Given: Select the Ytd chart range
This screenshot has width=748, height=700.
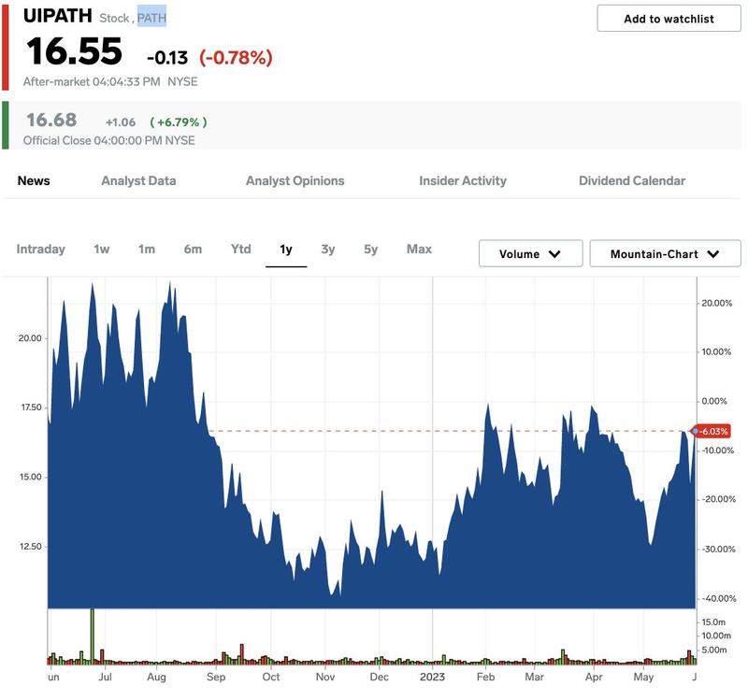Looking at the screenshot, I should point(241,249).
